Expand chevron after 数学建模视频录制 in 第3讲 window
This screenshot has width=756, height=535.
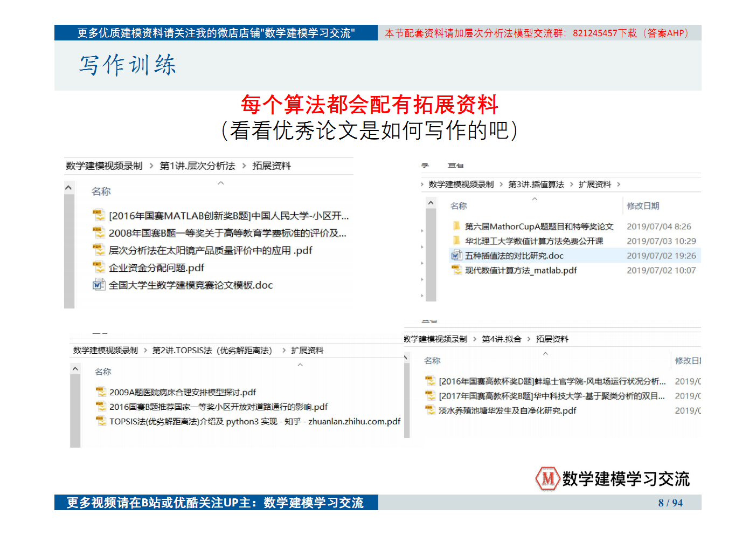[501, 184]
